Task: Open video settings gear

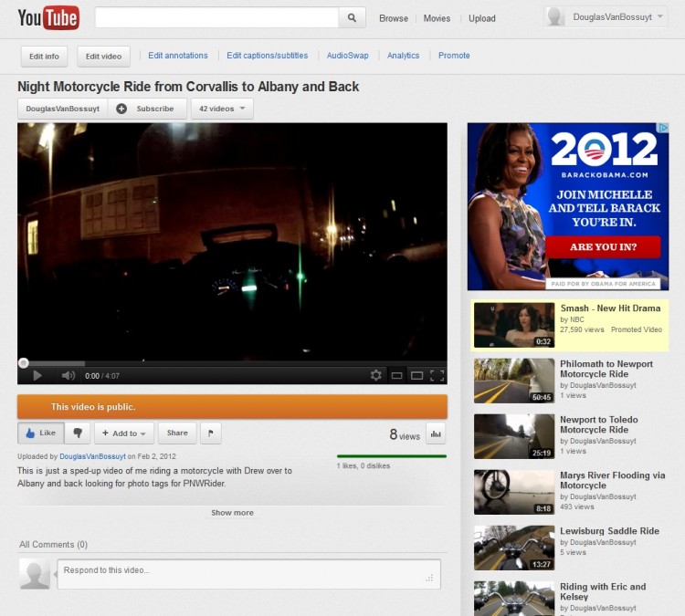Action: coord(375,375)
